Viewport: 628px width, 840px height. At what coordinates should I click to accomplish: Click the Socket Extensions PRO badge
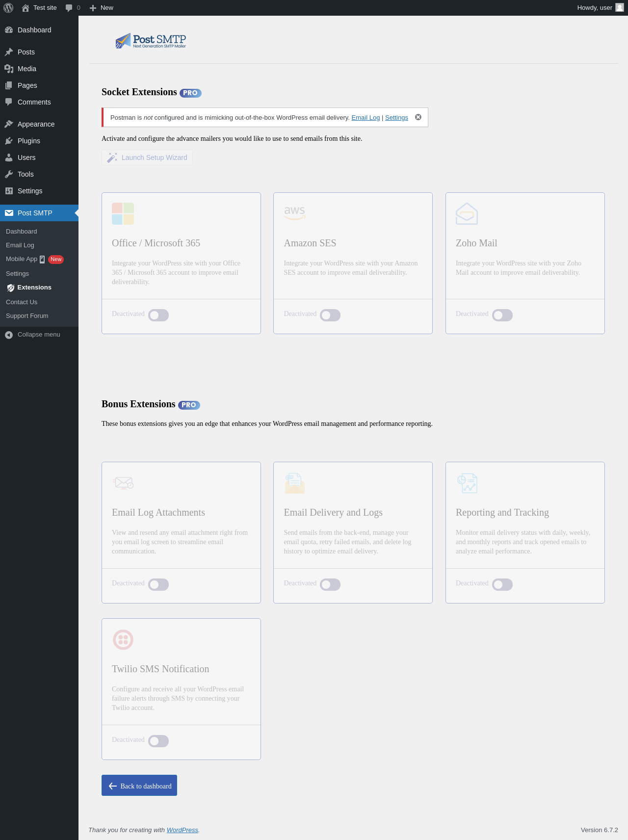tap(190, 93)
